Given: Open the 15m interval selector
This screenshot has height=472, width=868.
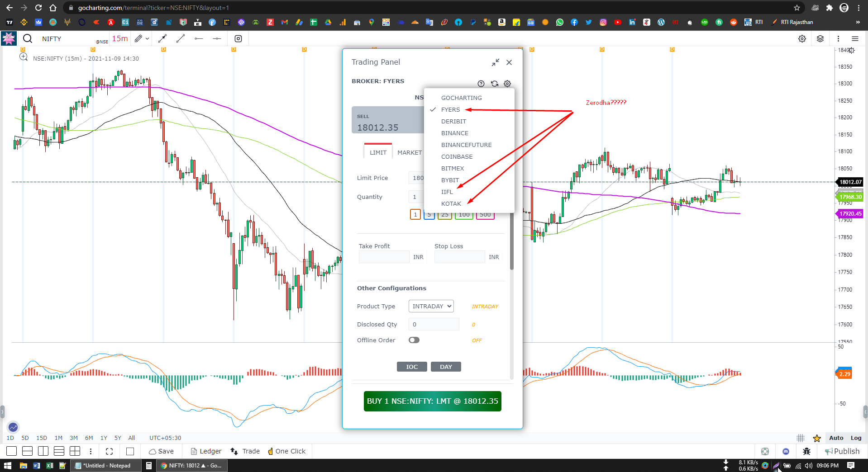Looking at the screenshot, I should (x=119, y=38).
